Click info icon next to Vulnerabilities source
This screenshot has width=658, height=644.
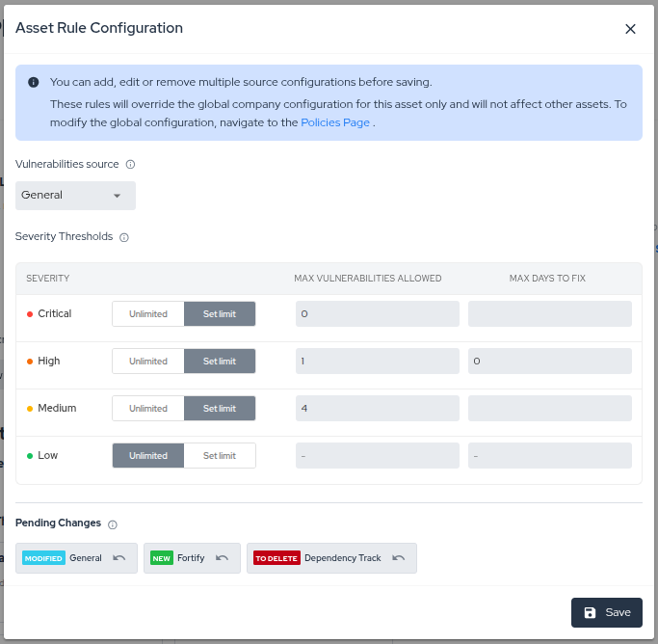(131, 165)
